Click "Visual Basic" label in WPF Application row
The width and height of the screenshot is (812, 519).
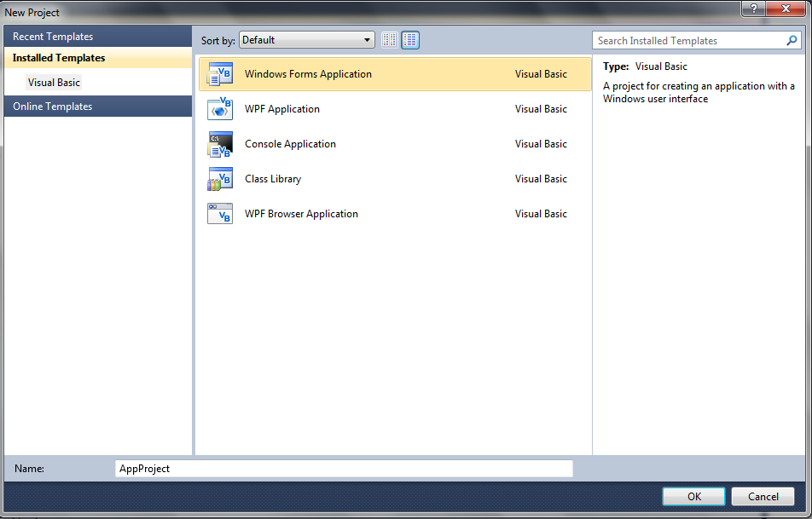(541, 109)
